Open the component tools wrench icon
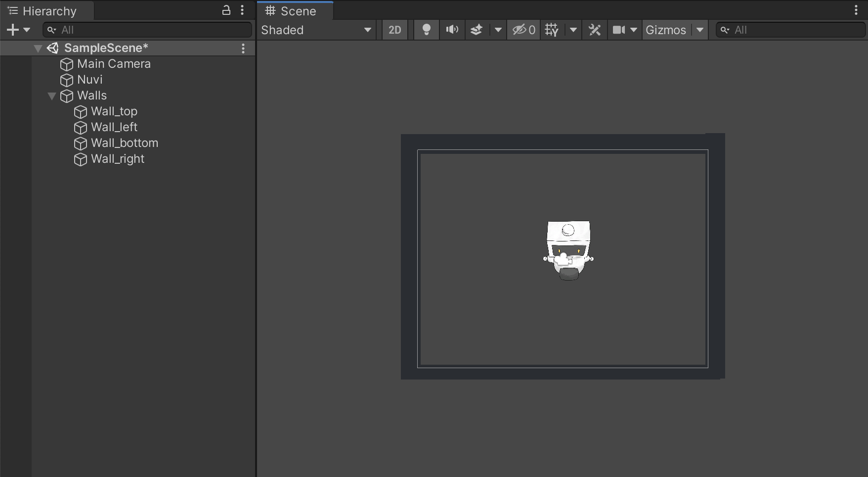Image resolution: width=868 pixels, height=477 pixels. point(594,30)
